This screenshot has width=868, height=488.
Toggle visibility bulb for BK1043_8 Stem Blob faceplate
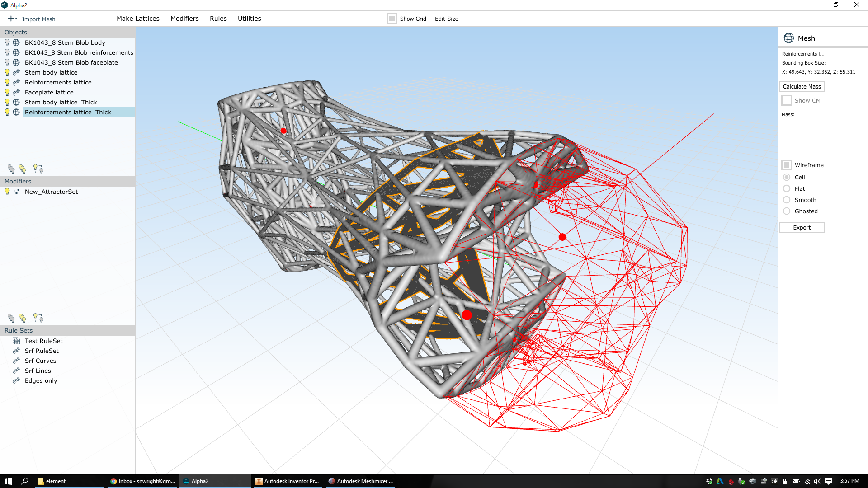coord(7,62)
